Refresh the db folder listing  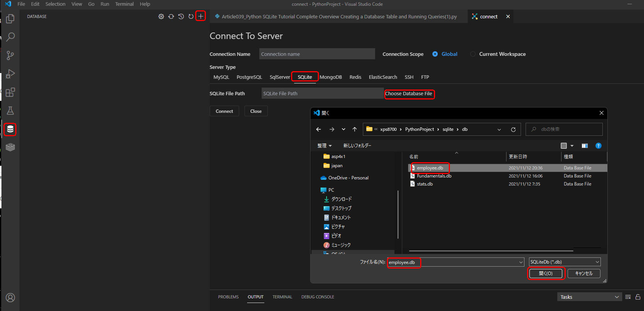coord(513,129)
